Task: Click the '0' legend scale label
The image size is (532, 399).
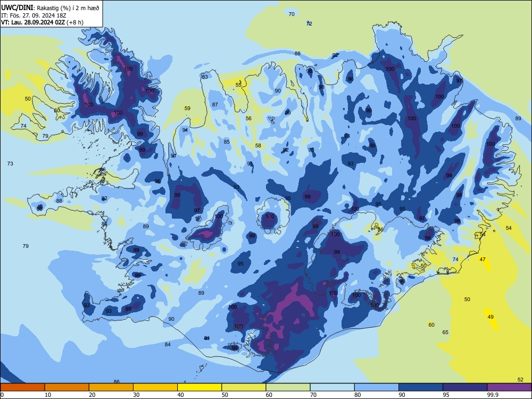Action: [x=2, y=395]
